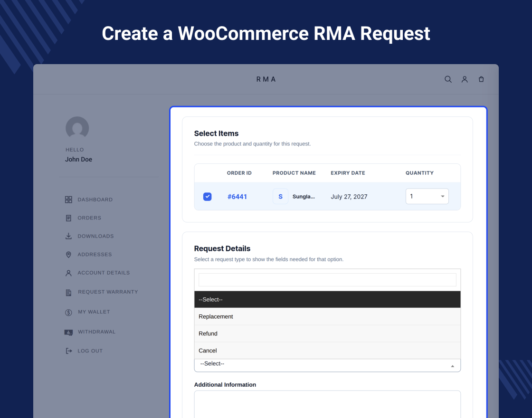Click Log Out link

[x=90, y=351]
